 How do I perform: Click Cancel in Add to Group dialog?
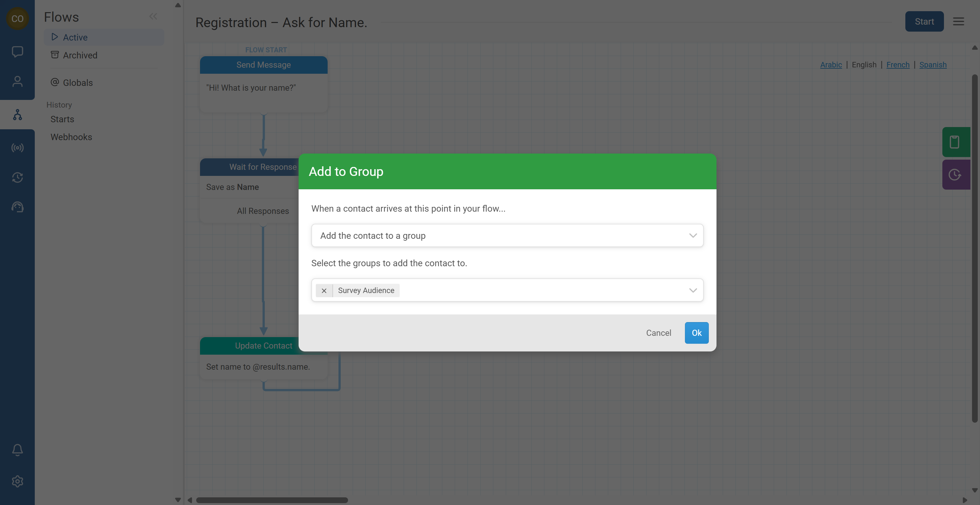[x=658, y=333]
